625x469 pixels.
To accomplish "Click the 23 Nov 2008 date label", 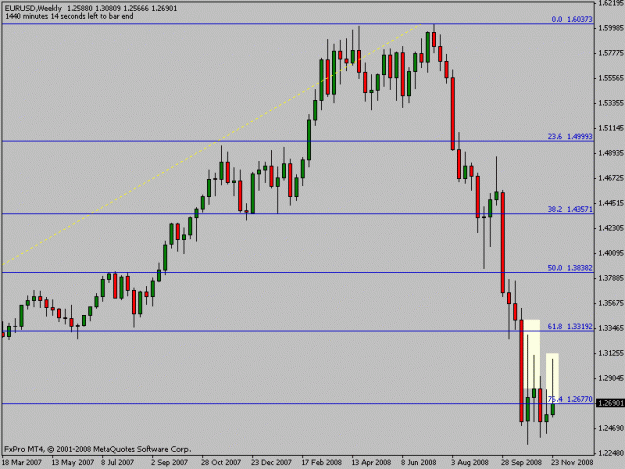I will pyautogui.click(x=572, y=463).
